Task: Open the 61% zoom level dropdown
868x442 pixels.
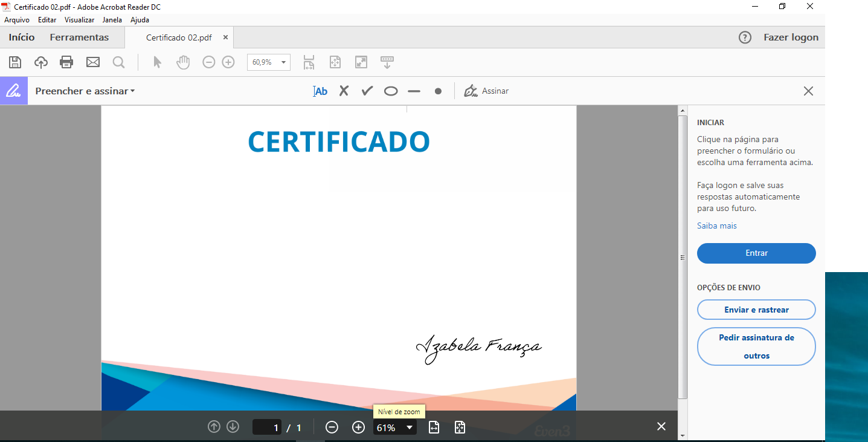Action: pyautogui.click(x=395, y=427)
